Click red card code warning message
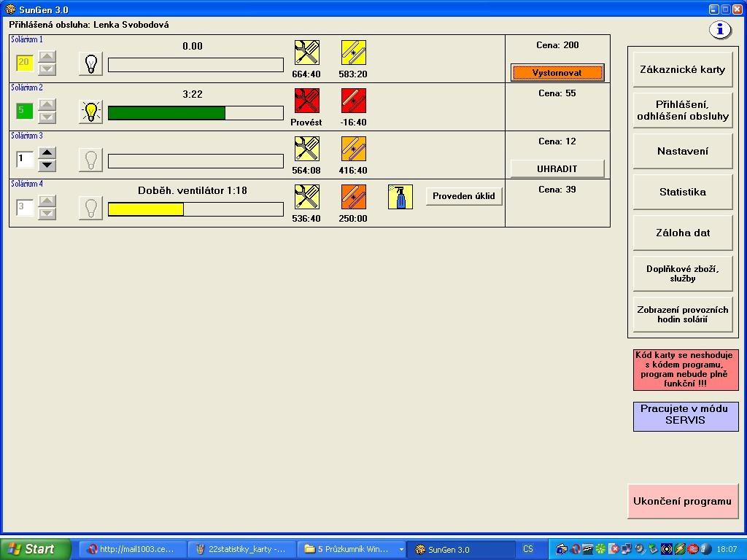 (x=686, y=370)
